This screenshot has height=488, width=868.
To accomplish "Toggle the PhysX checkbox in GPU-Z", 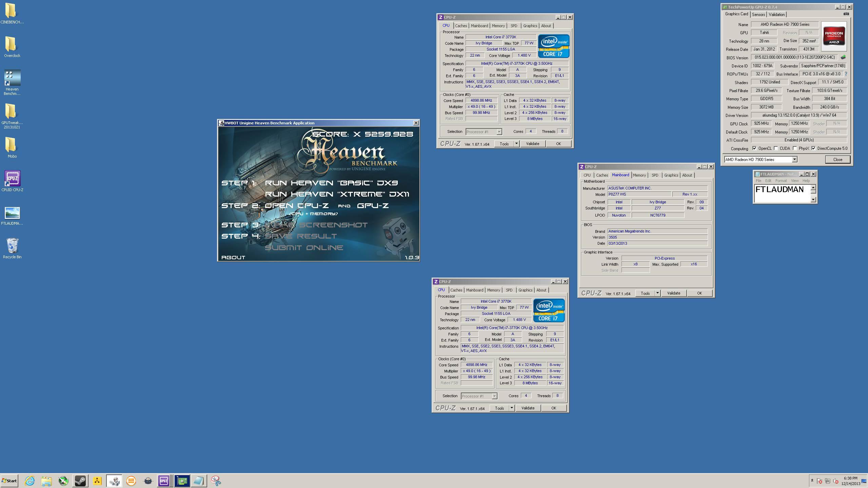I will tap(795, 148).
